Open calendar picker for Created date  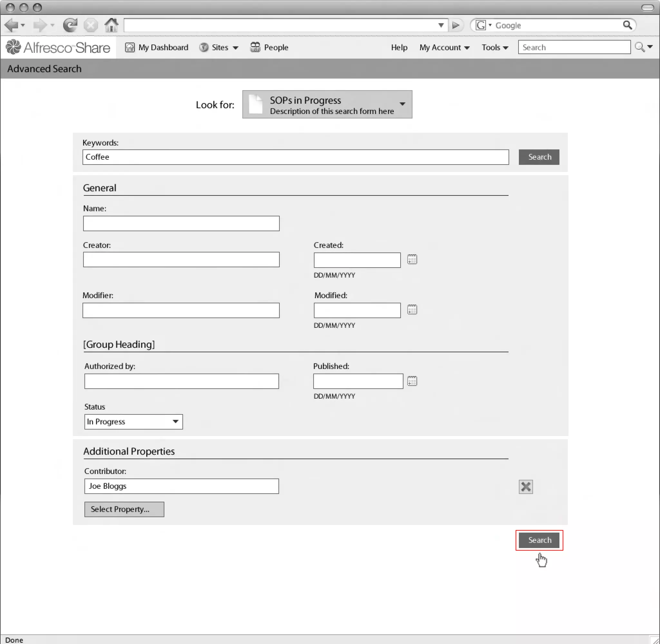(x=412, y=260)
